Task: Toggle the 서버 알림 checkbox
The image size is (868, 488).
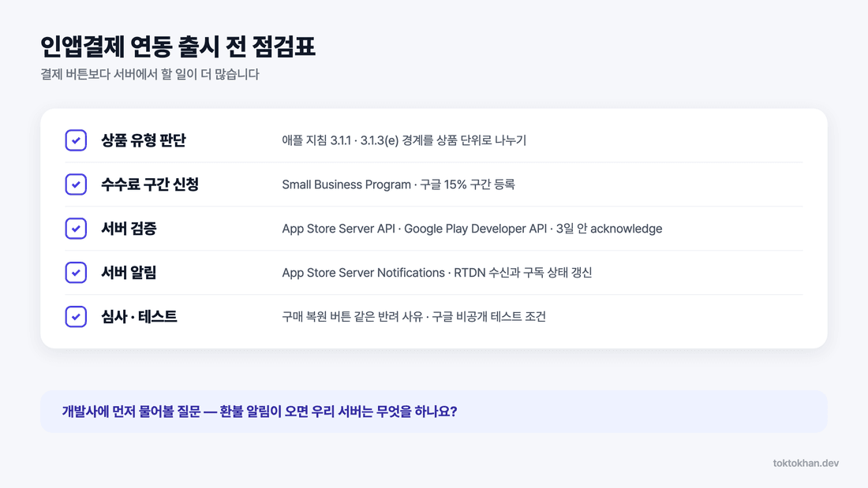Action: (x=76, y=272)
